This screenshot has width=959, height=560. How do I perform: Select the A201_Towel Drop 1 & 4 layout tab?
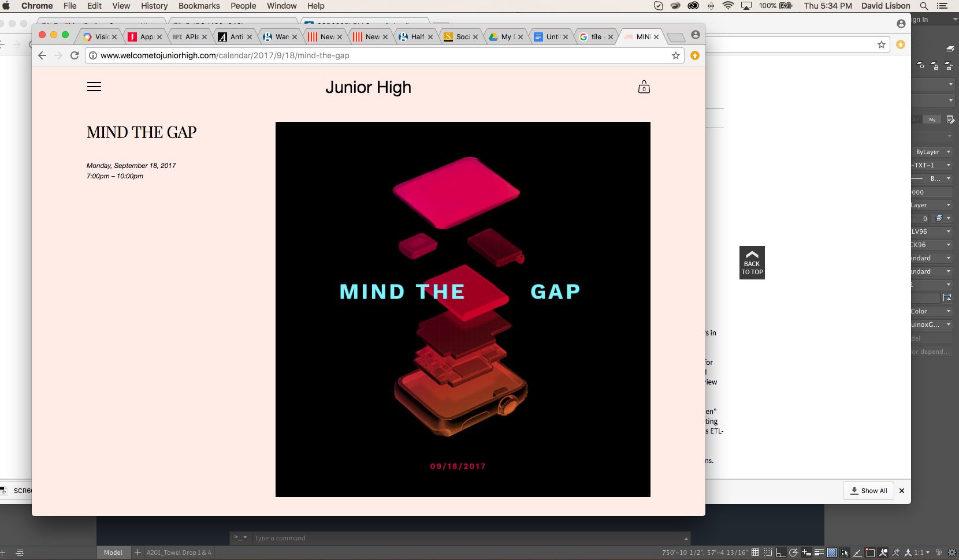tap(179, 552)
